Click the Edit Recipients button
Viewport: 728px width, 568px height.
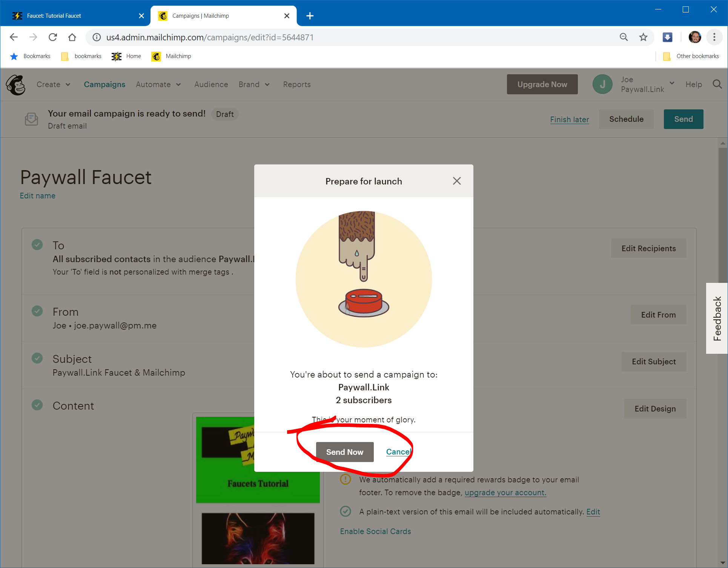(x=648, y=248)
